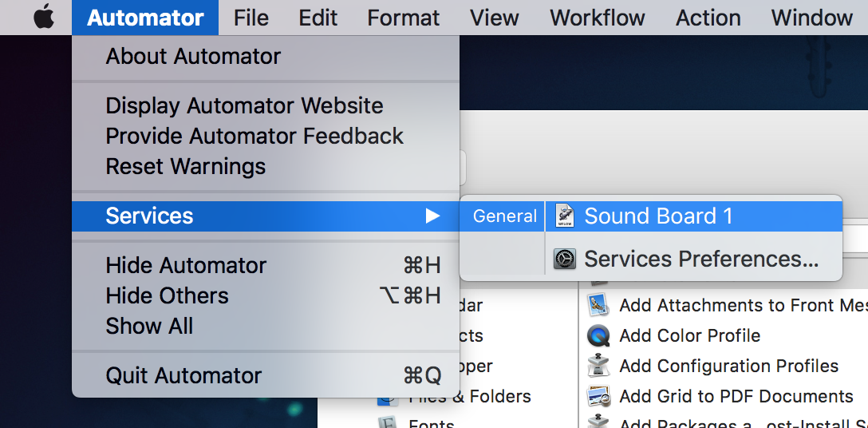The width and height of the screenshot is (868, 428).
Task: Click the Mail eagle stamp icon
Action: click(598, 305)
